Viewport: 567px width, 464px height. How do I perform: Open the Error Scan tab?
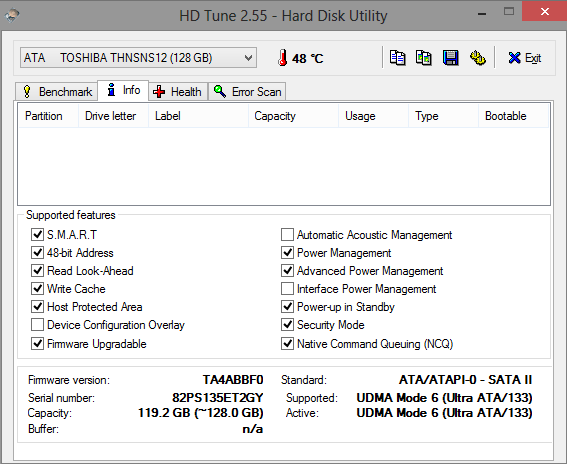coord(247,92)
